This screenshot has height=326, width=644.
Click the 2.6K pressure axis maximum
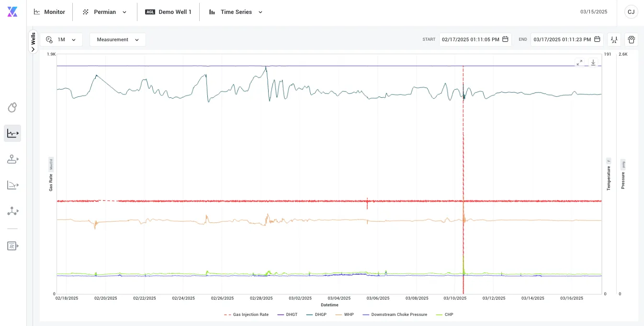(x=623, y=54)
